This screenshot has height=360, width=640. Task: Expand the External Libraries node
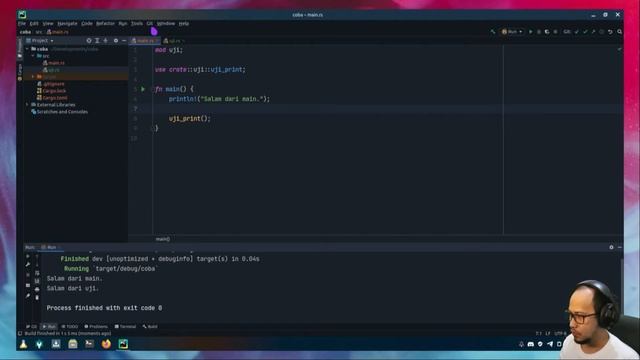(28, 105)
